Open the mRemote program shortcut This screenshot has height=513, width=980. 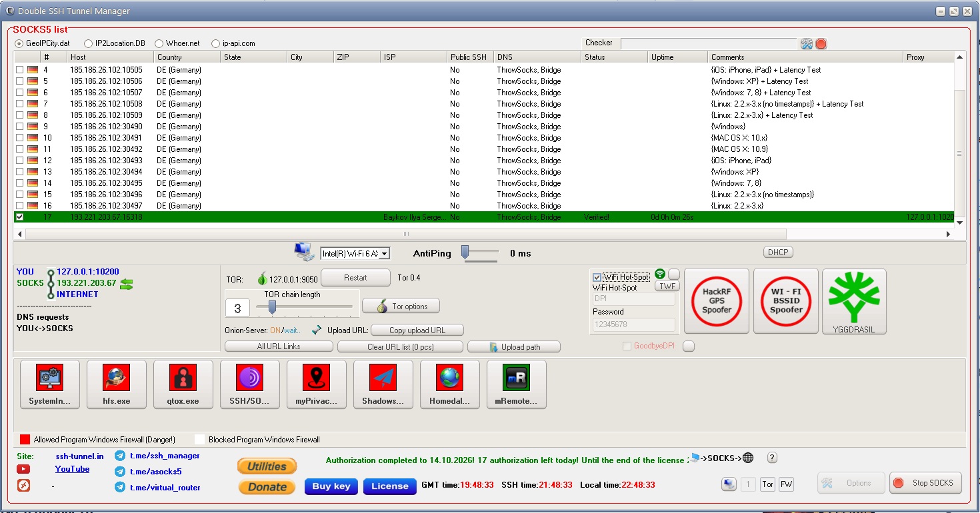(x=517, y=384)
